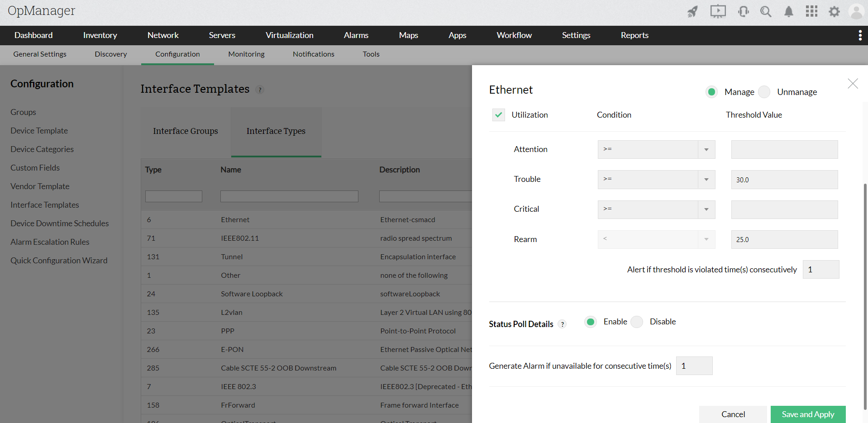This screenshot has width=868, height=423.
Task: Click the help icon beside Interface Templates
Action: click(259, 90)
